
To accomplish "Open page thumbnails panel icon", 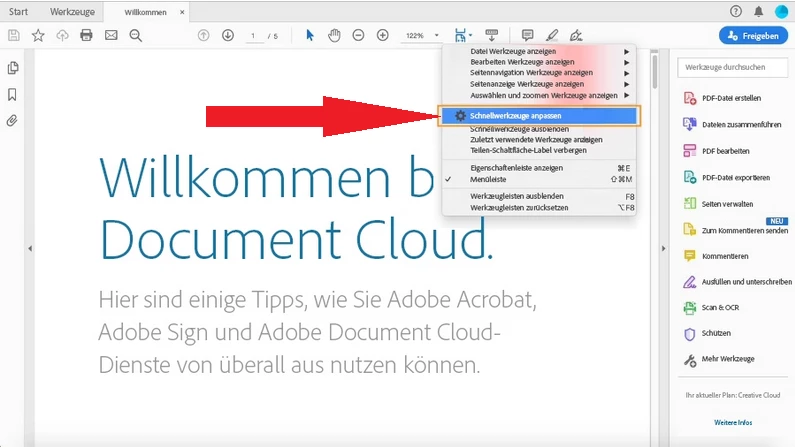I will 13,68.
